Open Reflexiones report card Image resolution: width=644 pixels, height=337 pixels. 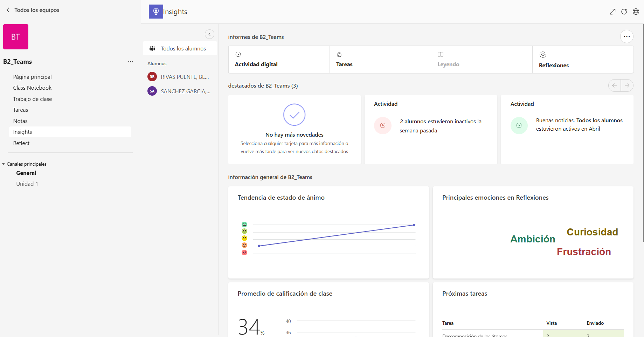coord(583,60)
